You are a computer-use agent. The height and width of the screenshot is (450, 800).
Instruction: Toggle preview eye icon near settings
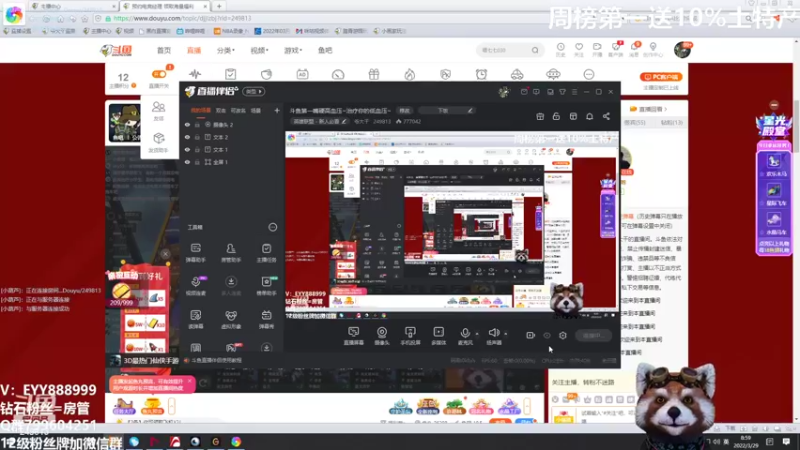[x=547, y=336]
